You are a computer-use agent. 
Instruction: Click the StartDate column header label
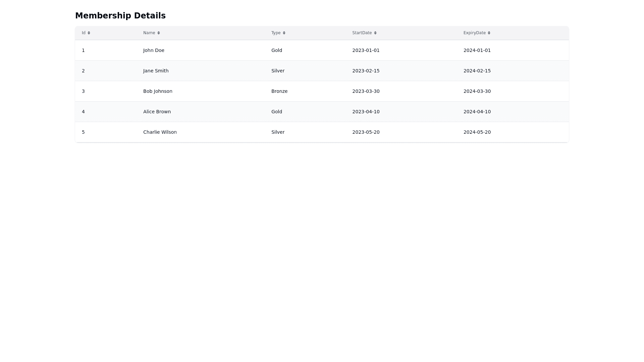coord(362,33)
